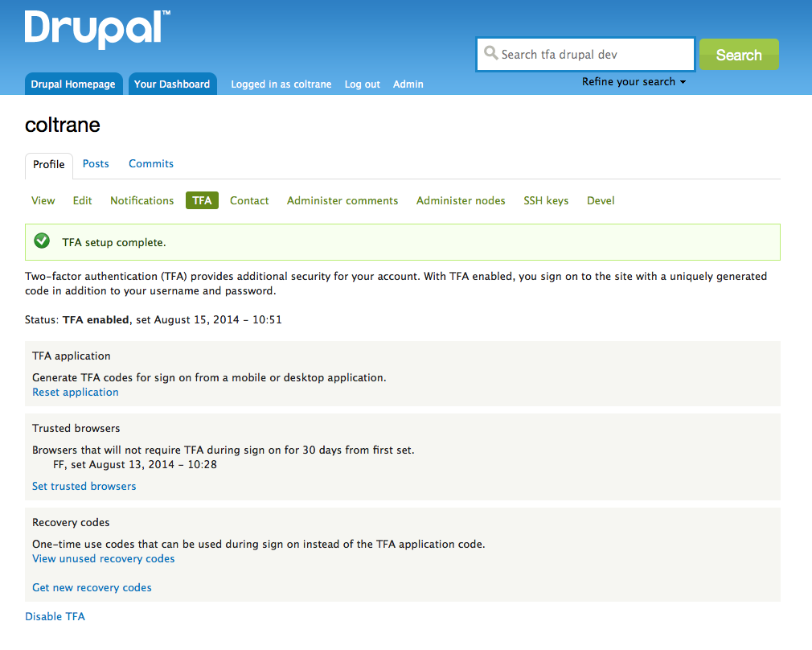Open the Drupal Homepage tab
The image size is (812, 650).
click(x=73, y=84)
